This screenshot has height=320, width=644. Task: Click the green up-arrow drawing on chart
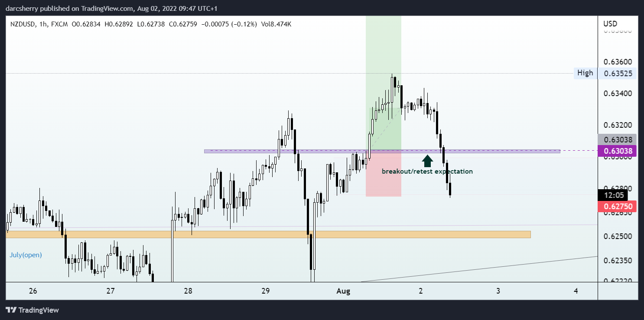pos(427,161)
